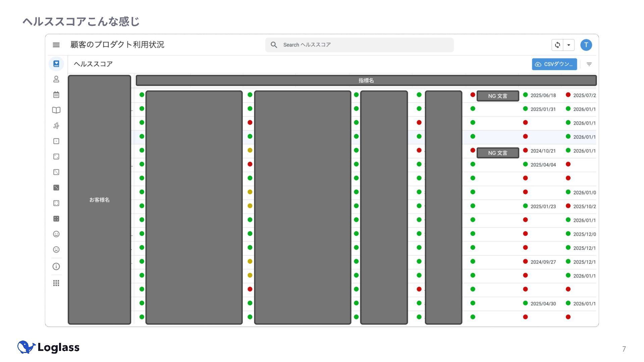
Task: Click the smiley face sidebar icon
Action: click(x=56, y=234)
